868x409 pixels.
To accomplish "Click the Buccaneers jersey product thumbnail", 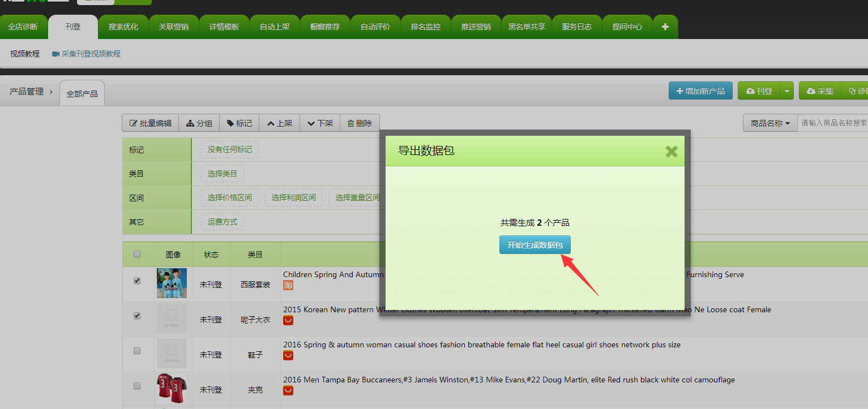I will coord(172,388).
